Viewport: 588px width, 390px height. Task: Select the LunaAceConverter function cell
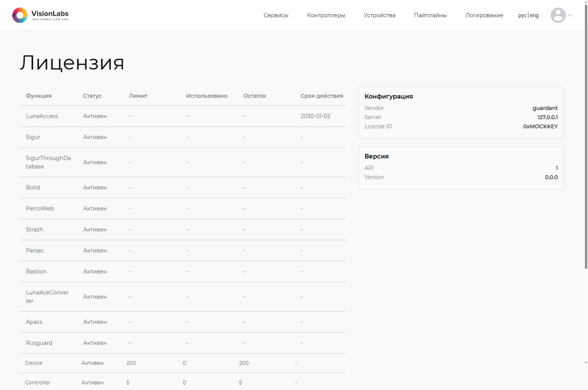[x=47, y=296]
